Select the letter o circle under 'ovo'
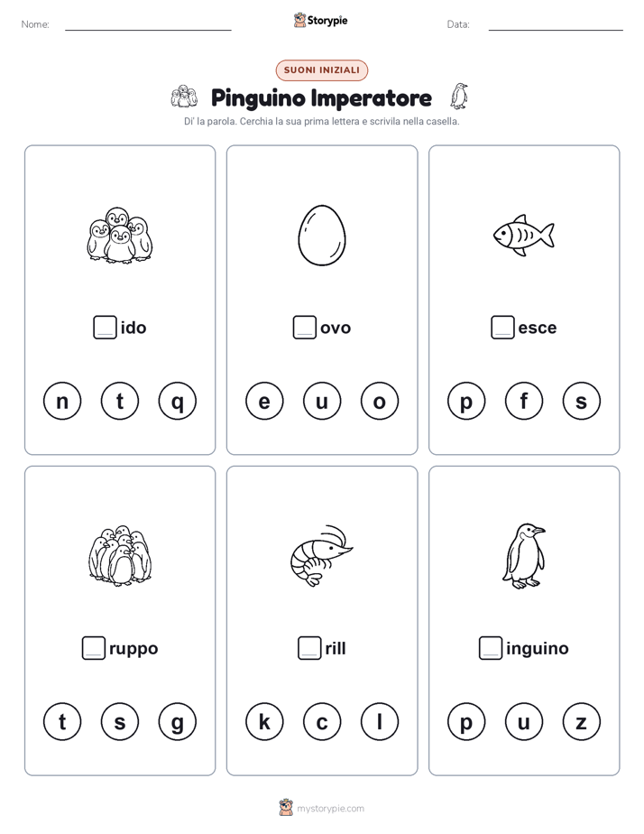This screenshot has width=644, height=834. click(380, 401)
